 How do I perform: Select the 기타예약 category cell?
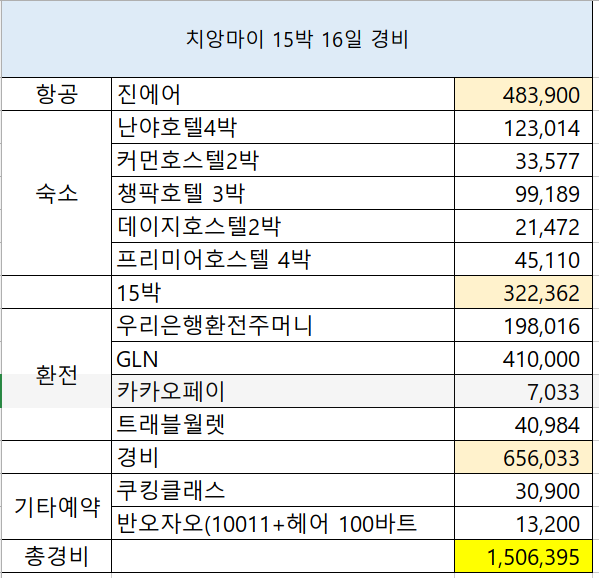[x=57, y=507]
